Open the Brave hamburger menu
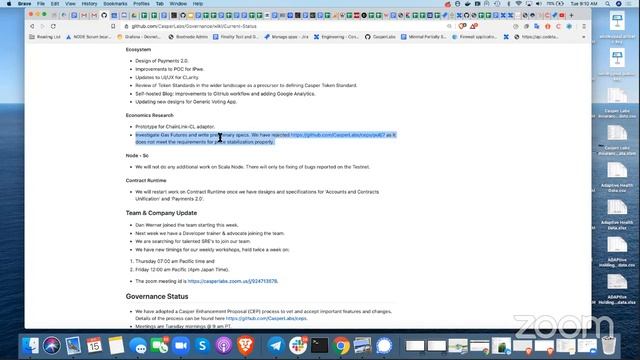The height and width of the screenshot is (360, 640). [x=584, y=26]
